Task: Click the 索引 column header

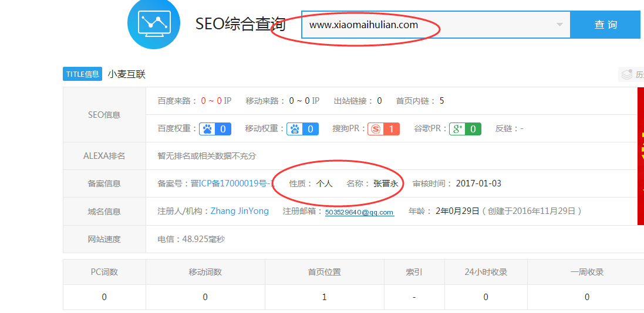Action: [x=414, y=272]
